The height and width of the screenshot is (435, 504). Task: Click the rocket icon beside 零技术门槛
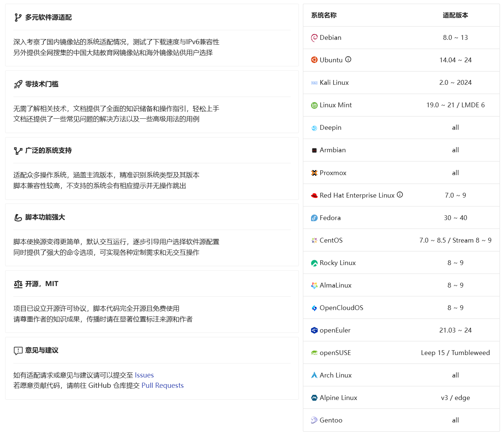coord(18,84)
